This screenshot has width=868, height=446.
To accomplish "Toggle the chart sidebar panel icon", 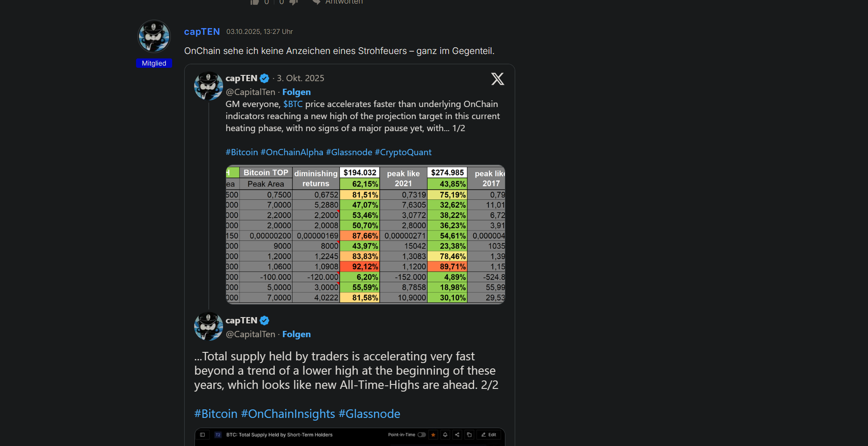I will point(203,435).
